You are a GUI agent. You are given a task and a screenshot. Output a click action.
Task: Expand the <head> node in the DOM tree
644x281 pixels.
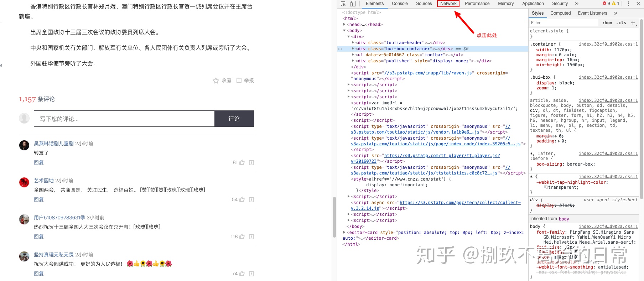click(344, 25)
